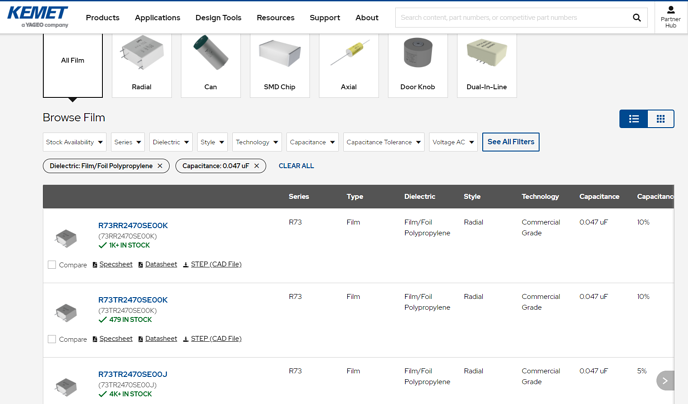Open the Products menu
Image resolution: width=688 pixels, height=404 pixels.
click(x=103, y=18)
